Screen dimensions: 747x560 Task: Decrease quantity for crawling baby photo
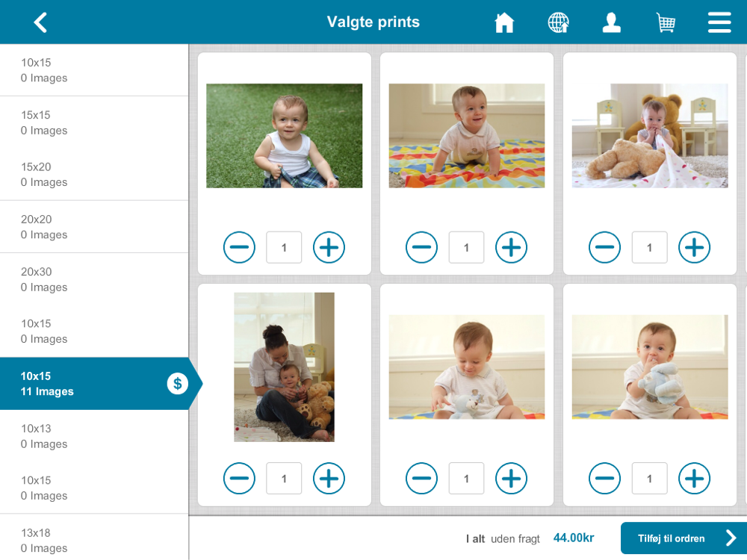421,247
